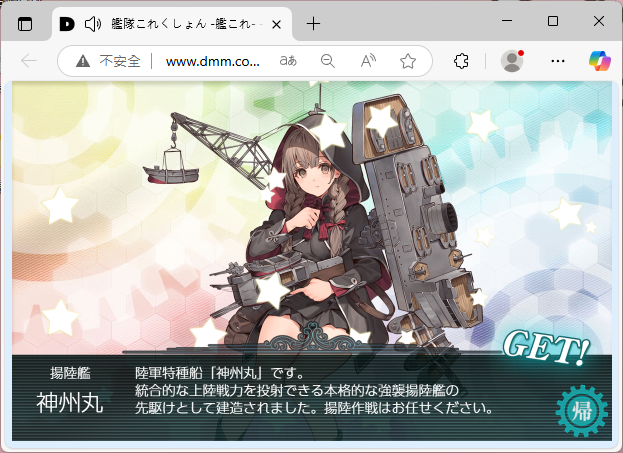Viewport: 623px width, 453px height.
Task: Add page to favorites with star
Action: tap(408, 61)
